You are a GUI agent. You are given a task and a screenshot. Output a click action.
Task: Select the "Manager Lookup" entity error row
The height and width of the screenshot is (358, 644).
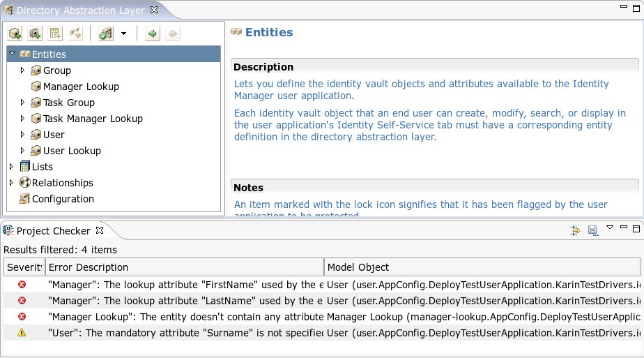[185, 316]
